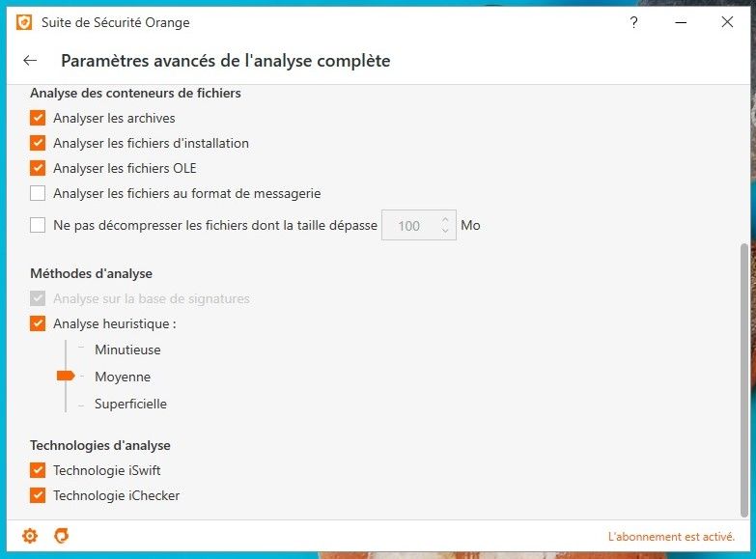756x559 pixels.
Task: Click the vertical scrollbar thumb
Action: click(x=744, y=380)
